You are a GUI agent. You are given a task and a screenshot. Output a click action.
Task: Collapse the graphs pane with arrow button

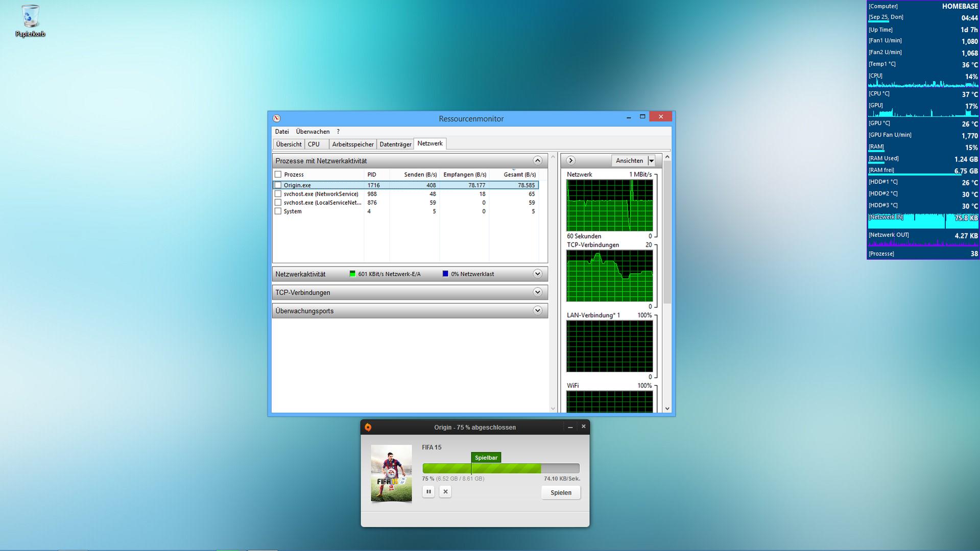tap(570, 160)
